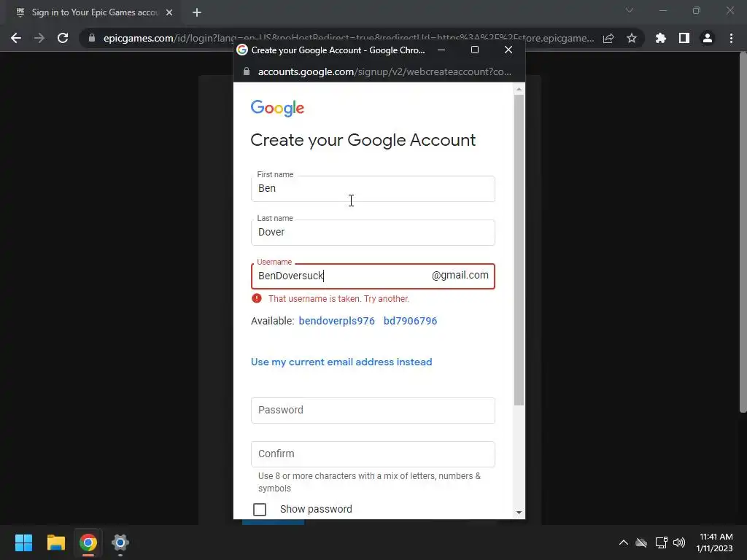Viewport: 747px width, 560px height.
Task: Click the Chrome taskbar icon
Action: point(88,542)
